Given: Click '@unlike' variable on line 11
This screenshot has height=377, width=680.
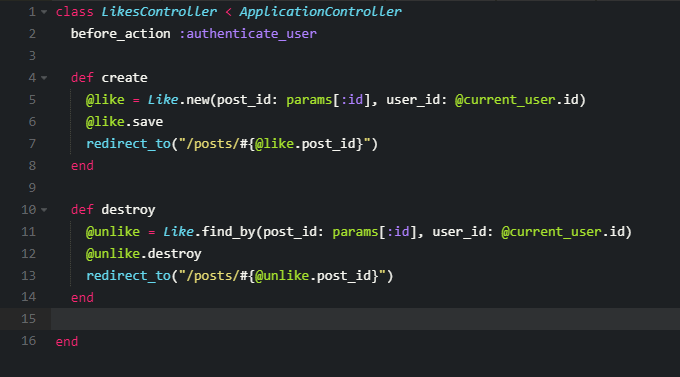Looking at the screenshot, I should [x=113, y=232].
